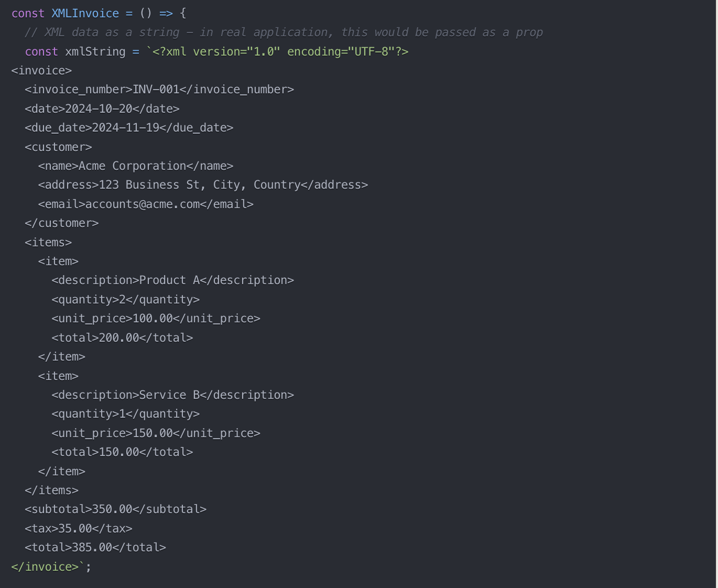Click the accounts@acme.com email text
Image resolution: width=718 pixels, height=588 pixels.
pos(143,204)
